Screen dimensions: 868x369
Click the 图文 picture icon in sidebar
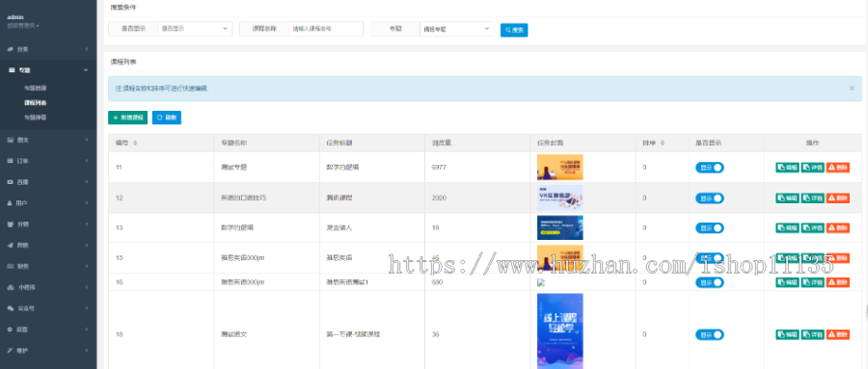pos(10,140)
